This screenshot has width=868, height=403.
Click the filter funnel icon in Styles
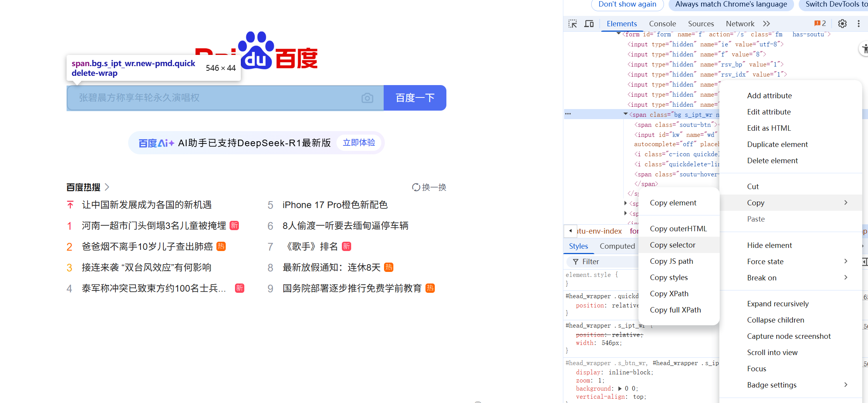(x=576, y=262)
